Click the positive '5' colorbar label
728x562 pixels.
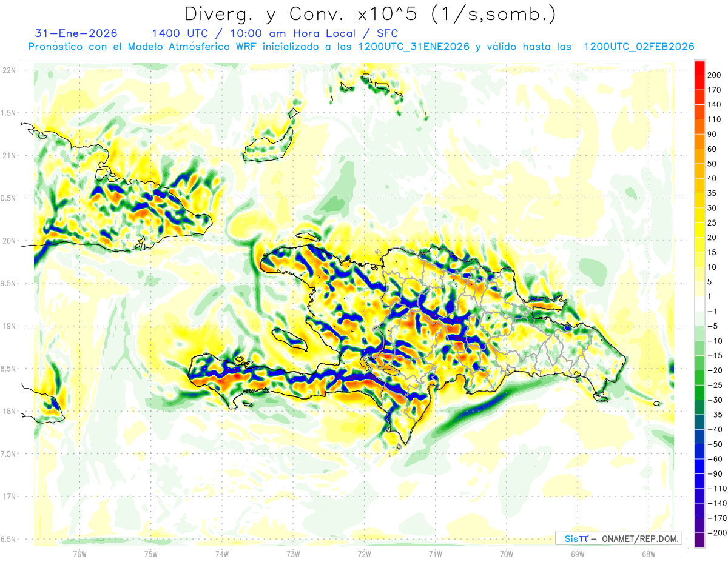click(710, 281)
